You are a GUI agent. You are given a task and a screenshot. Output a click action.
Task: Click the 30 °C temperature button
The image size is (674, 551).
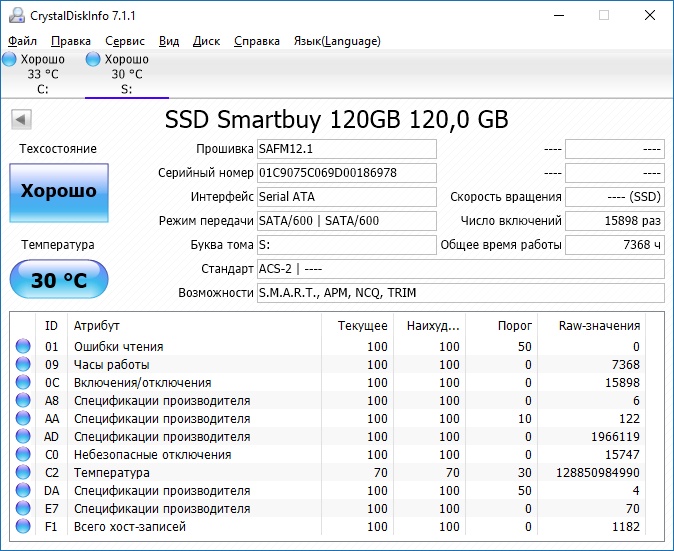click(59, 279)
